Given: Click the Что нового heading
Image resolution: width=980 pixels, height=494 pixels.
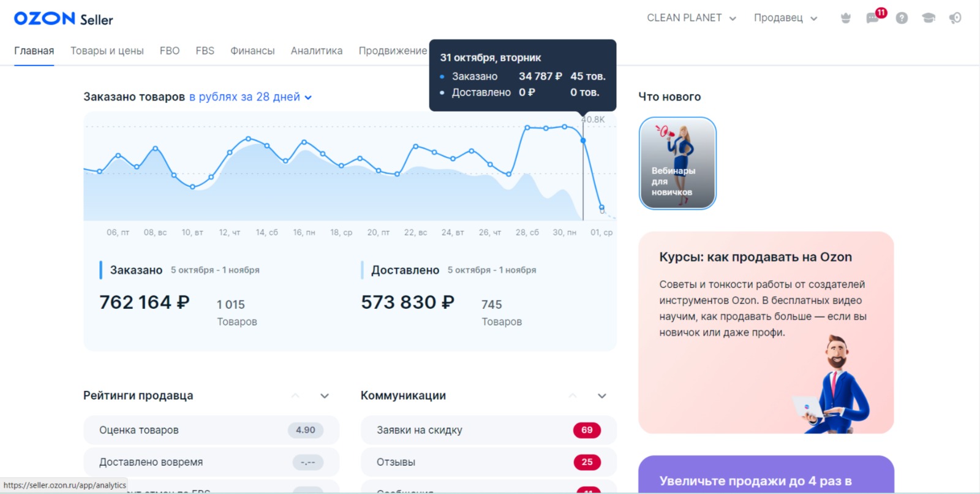Looking at the screenshot, I should coord(669,97).
